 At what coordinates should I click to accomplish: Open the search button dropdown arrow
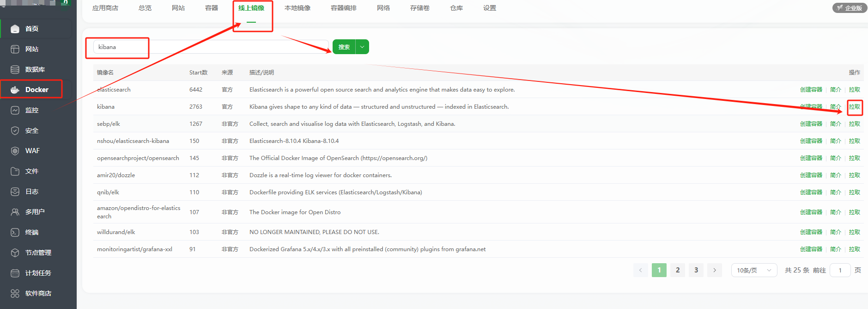coord(362,47)
